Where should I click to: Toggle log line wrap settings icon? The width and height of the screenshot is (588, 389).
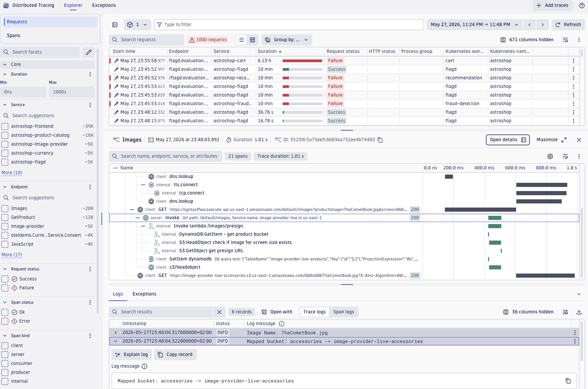pyautogui.click(x=565, y=312)
